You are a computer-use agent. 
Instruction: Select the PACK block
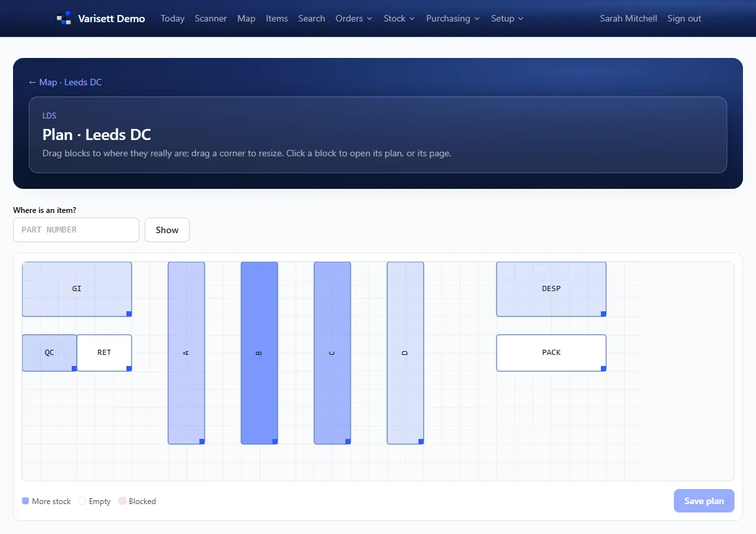click(551, 352)
